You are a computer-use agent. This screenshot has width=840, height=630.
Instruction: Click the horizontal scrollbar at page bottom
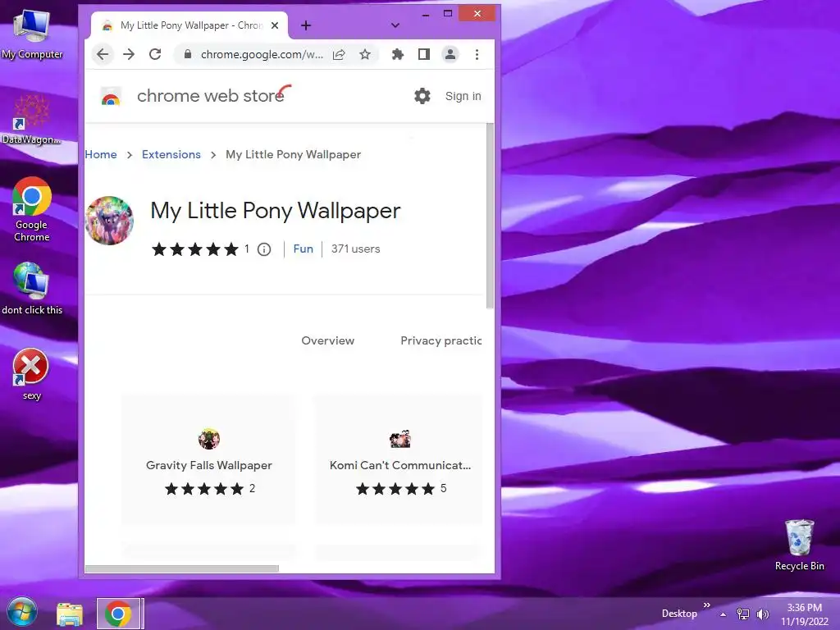pos(182,568)
